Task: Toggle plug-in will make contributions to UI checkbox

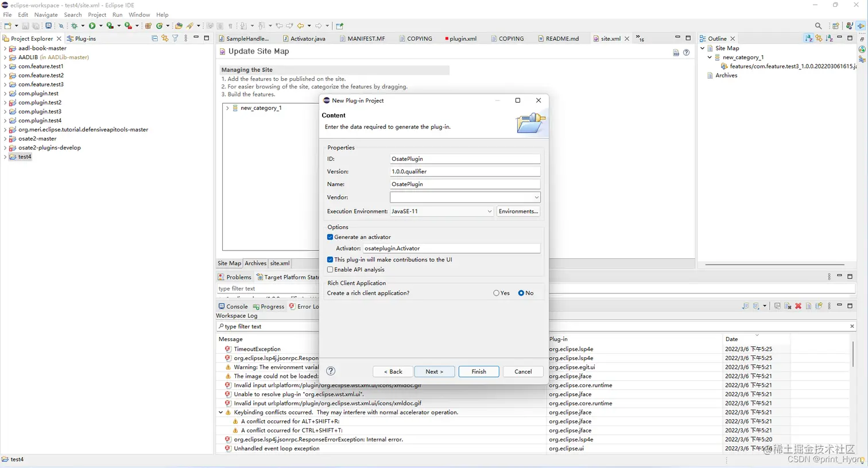Action: click(x=330, y=260)
